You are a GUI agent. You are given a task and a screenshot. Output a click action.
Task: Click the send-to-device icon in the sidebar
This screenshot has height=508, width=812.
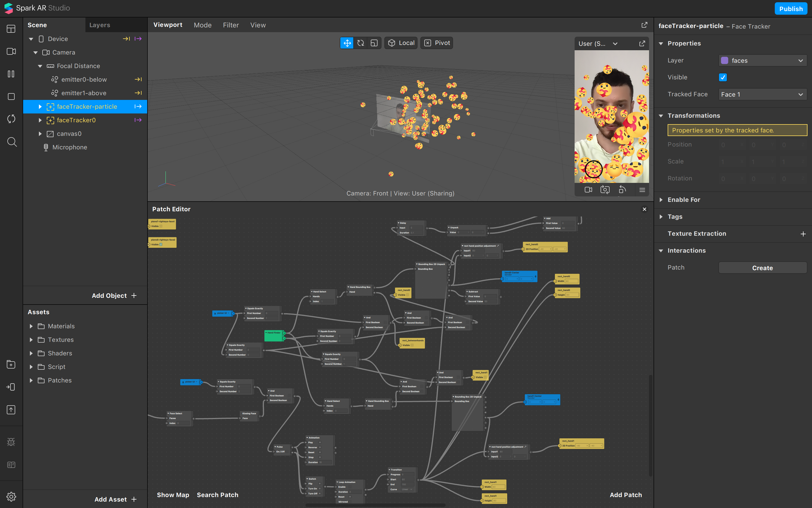pyautogui.click(x=11, y=387)
